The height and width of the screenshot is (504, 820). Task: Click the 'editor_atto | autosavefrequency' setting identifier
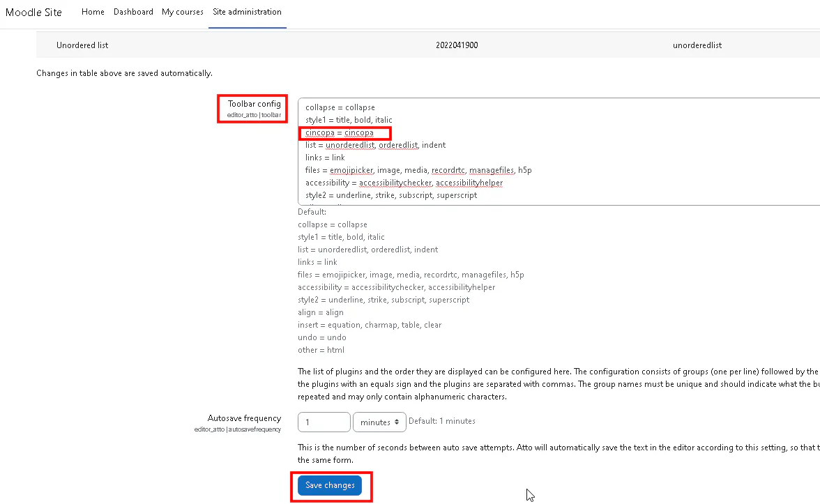point(237,429)
